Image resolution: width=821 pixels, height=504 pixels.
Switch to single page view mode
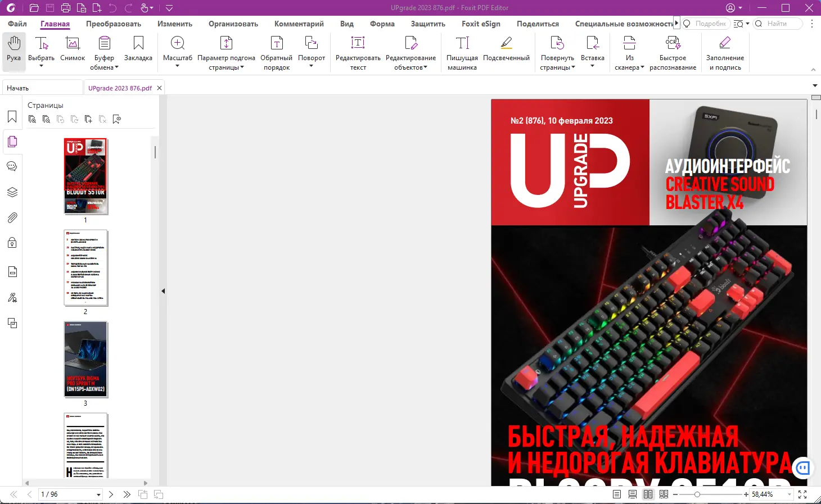pos(617,494)
